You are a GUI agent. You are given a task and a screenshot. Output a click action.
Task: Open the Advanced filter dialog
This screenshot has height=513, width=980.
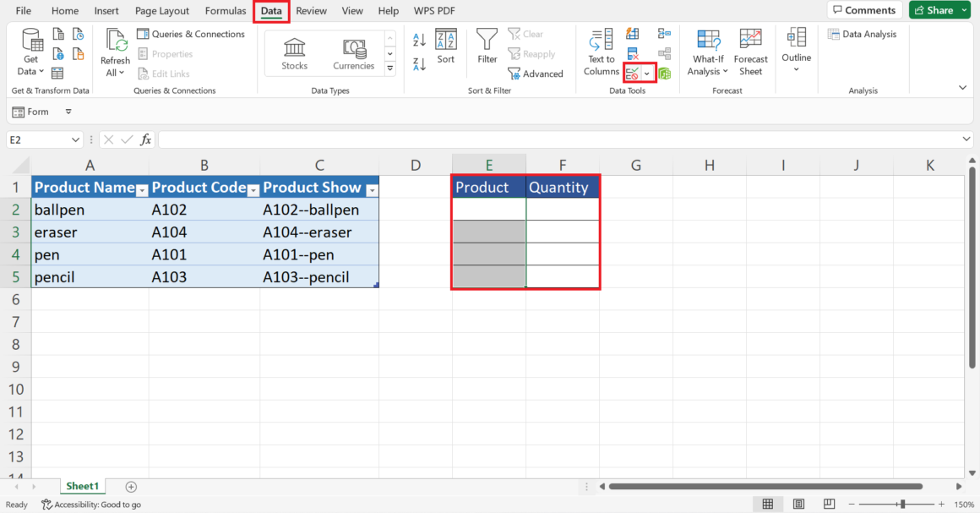coord(536,74)
